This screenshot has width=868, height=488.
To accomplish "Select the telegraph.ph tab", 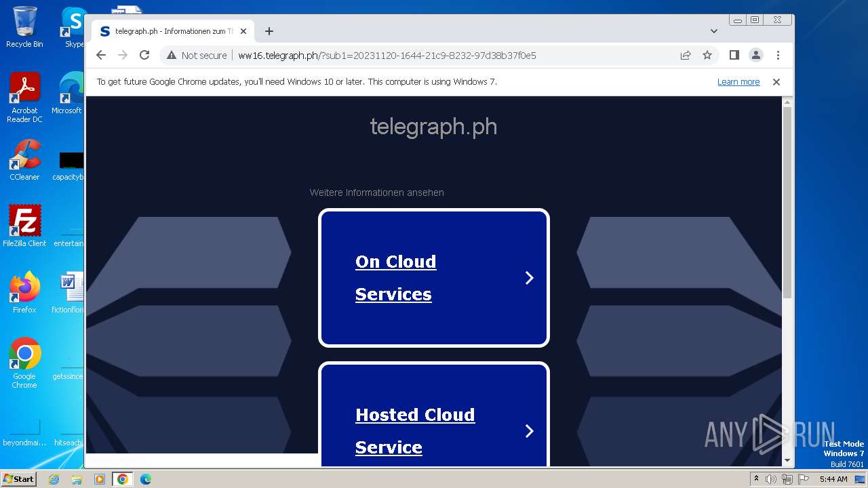I will click(173, 31).
